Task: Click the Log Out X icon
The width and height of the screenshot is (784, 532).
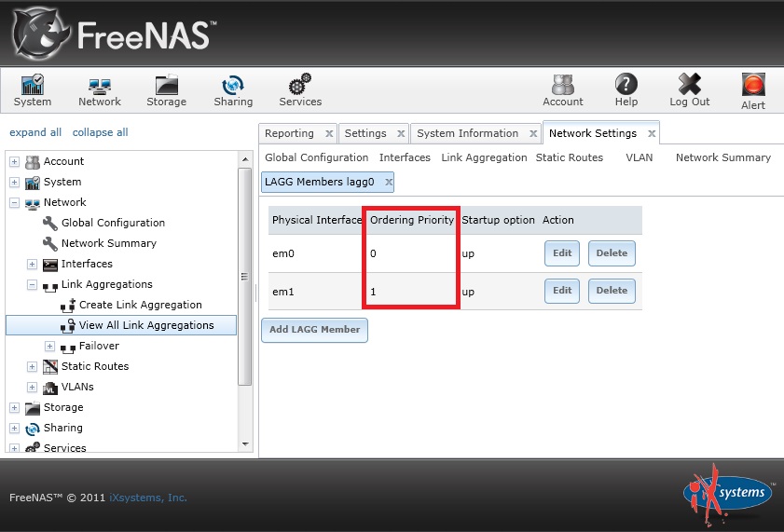Action: tap(690, 90)
